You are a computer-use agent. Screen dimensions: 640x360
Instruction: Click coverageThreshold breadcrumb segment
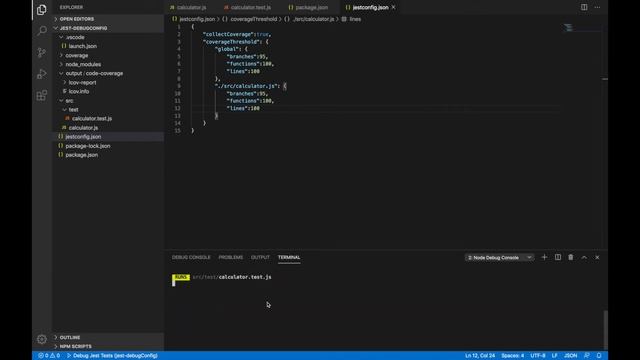click(x=249, y=19)
